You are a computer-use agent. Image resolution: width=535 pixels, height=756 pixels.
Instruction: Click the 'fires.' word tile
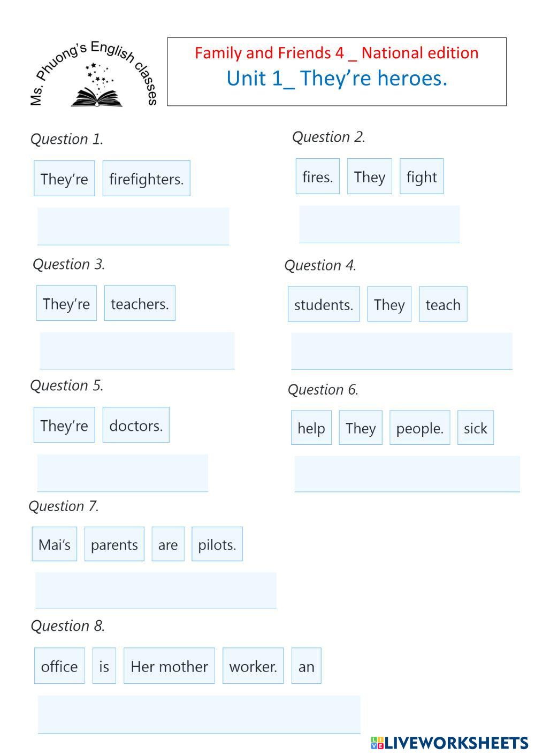click(x=317, y=176)
